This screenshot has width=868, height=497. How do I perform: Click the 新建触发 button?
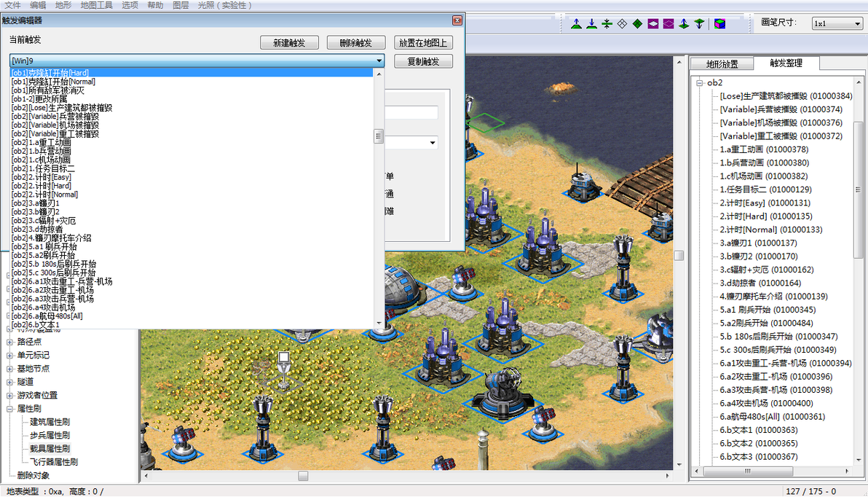[290, 43]
